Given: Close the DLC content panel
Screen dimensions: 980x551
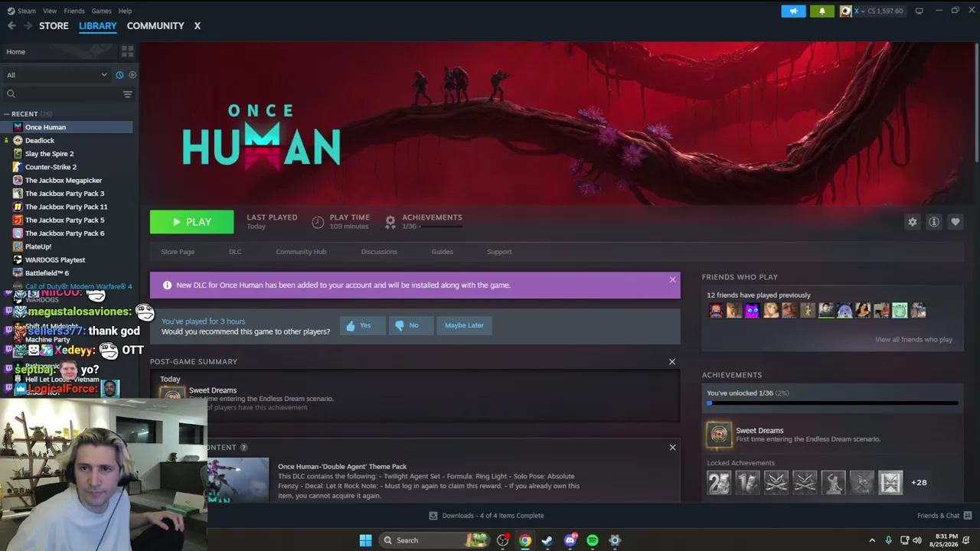Looking at the screenshot, I should (x=672, y=447).
